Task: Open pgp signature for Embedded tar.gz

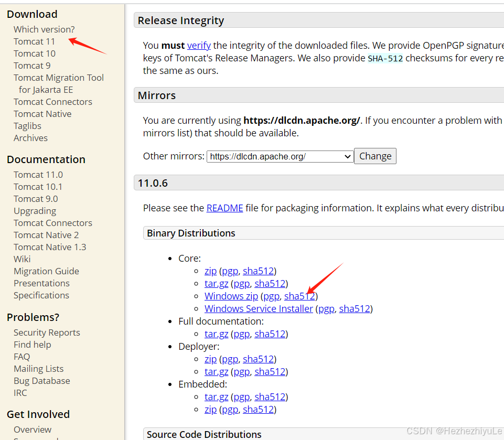Action: (242, 397)
